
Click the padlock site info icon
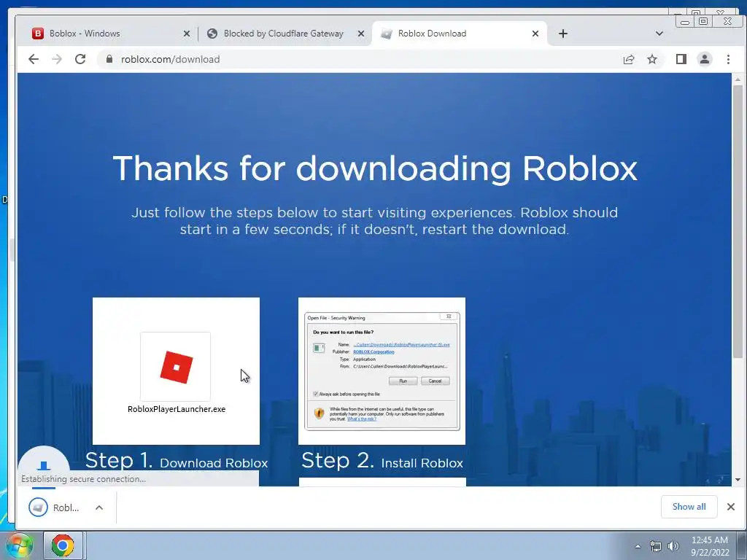(x=109, y=59)
